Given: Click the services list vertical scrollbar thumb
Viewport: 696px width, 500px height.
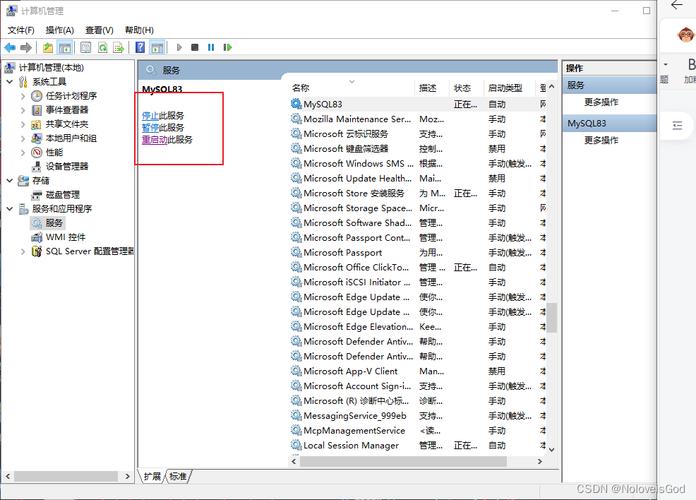Looking at the screenshot, I should tap(552, 317).
